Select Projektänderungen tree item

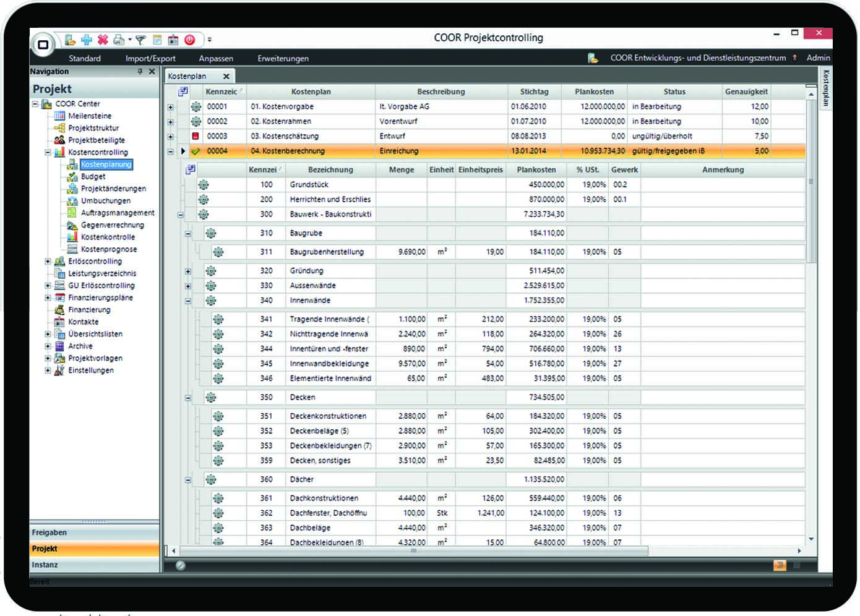pos(113,189)
